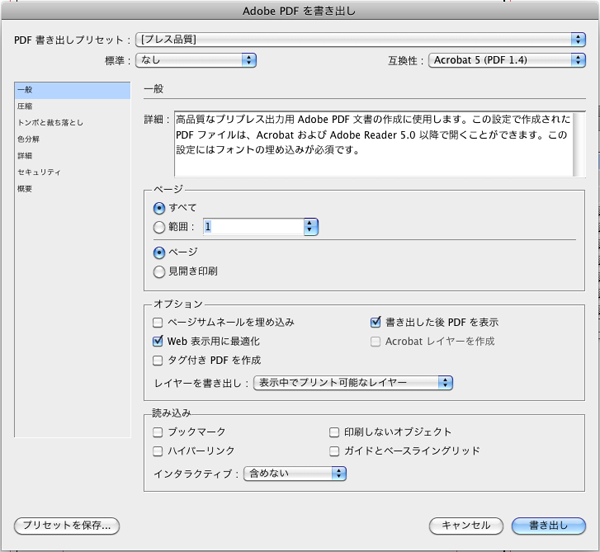Enable ブックマーク checkbox
Screen dimensions: 600x552
[x=158, y=432]
